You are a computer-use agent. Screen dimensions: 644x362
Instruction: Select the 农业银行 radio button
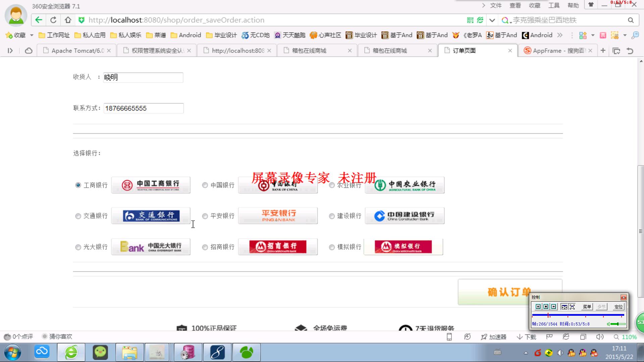point(332,185)
